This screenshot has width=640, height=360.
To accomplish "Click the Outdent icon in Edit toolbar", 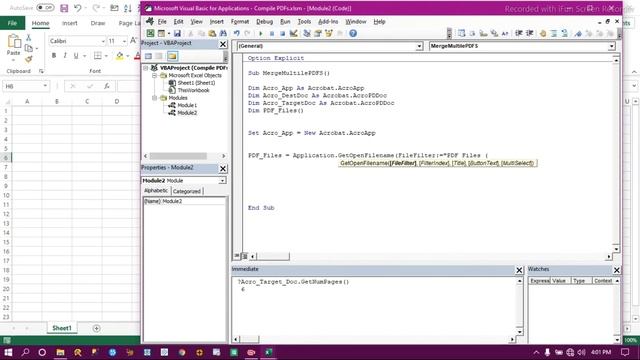I will click(530, 33).
